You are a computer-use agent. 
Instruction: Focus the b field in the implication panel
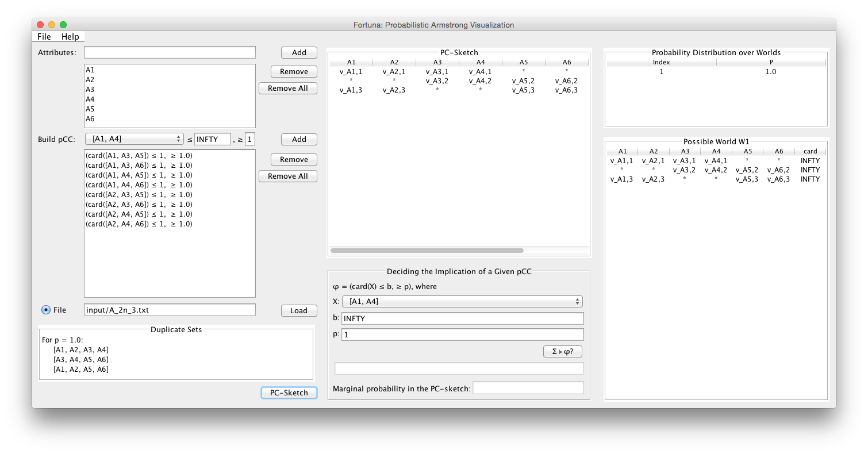[x=462, y=318]
